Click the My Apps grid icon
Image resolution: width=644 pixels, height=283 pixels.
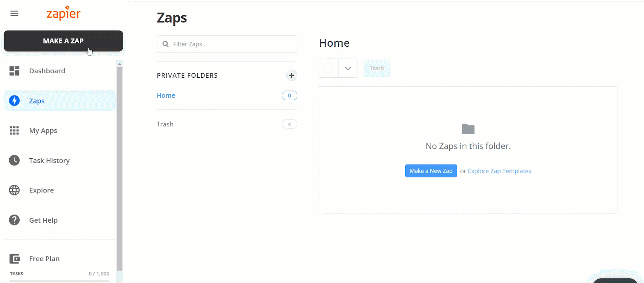point(14,130)
